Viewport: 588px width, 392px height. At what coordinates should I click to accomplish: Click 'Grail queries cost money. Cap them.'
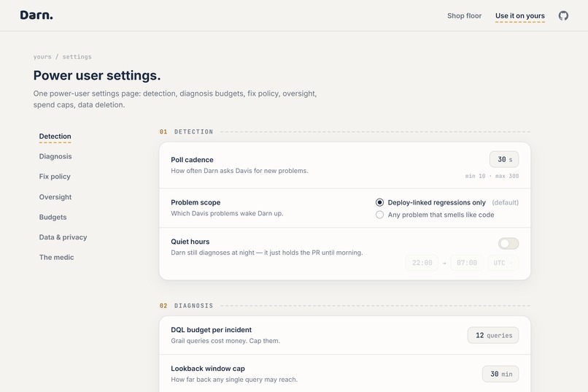pos(225,341)
